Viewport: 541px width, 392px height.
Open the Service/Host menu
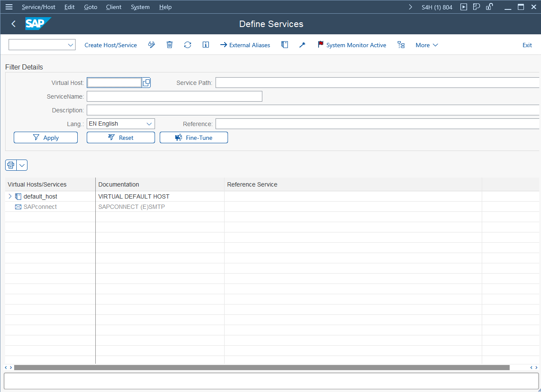pyautogui.click(x=39, y=7)
